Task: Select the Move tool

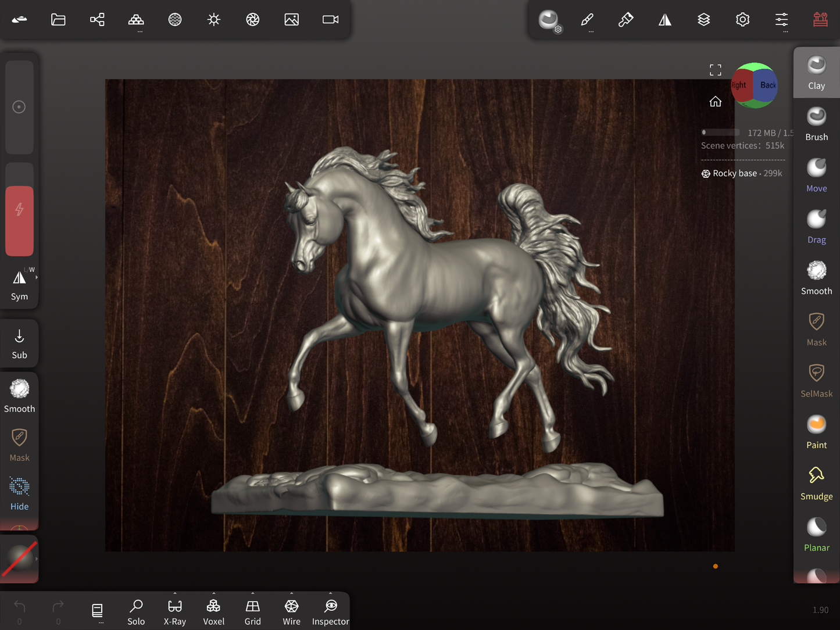Action: pos(816,175)
